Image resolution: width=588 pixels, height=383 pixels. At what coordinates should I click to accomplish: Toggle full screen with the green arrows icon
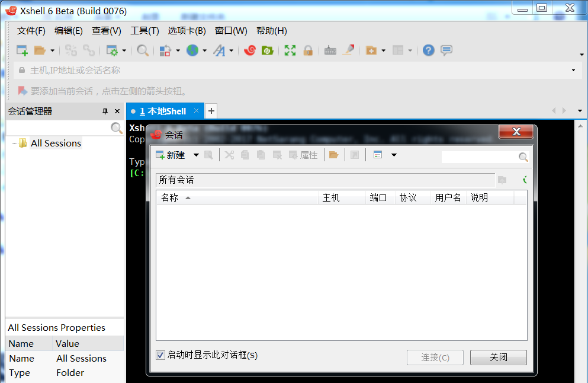pyautogui.click(x=290, y=50)
